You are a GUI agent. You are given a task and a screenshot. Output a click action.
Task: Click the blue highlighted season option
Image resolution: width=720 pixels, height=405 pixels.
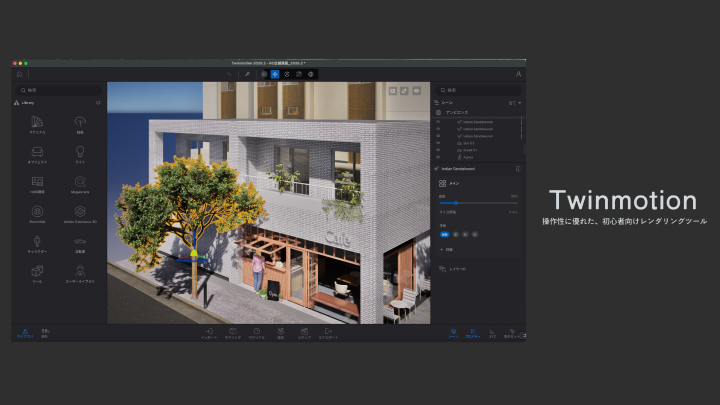(444, 234)
